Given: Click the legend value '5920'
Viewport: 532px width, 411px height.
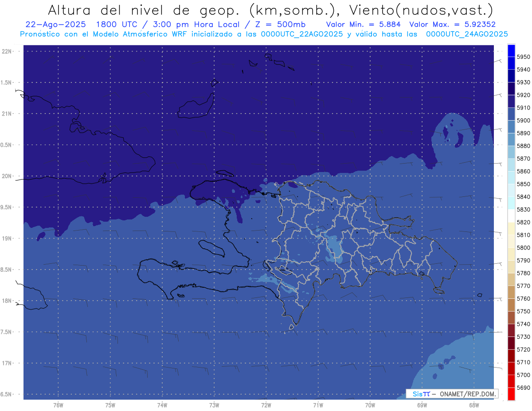Looking at the screenshot, I should pos(524,95).
